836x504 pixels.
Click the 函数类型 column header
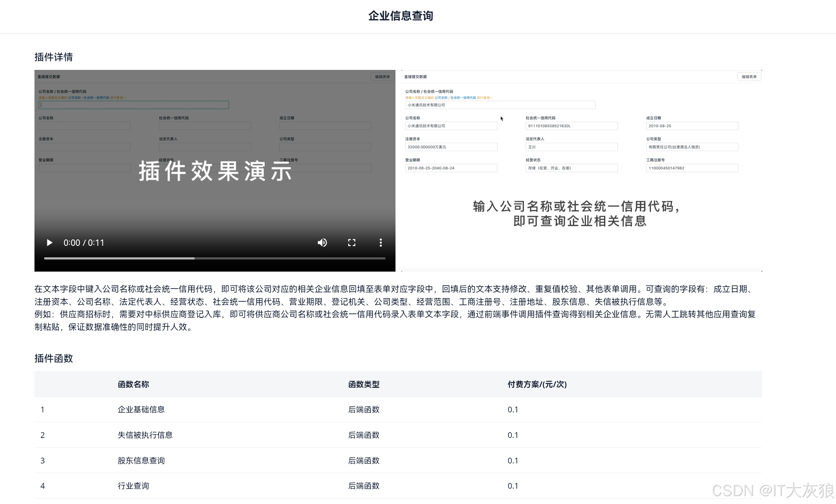click(x=364, y=384)
